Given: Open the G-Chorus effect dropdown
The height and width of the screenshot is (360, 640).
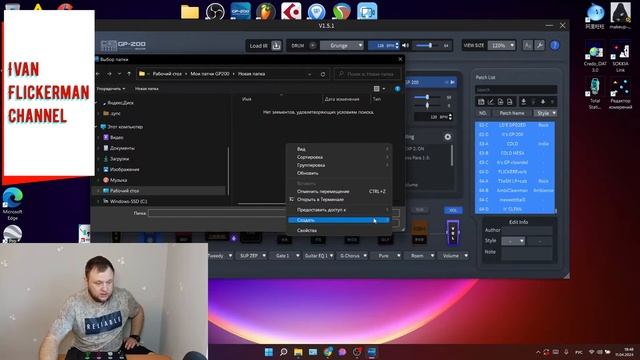Looking at the screenshot, I should click(353, 256).
